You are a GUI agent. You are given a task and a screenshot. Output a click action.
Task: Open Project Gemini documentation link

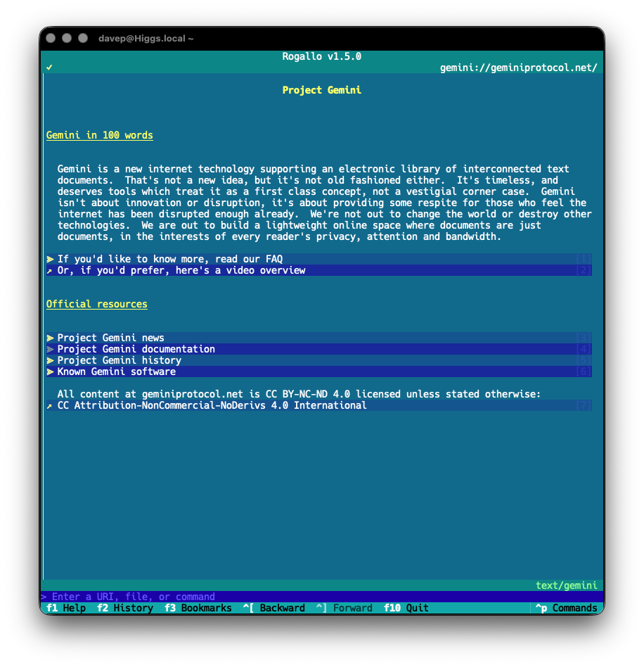(318, 349)
